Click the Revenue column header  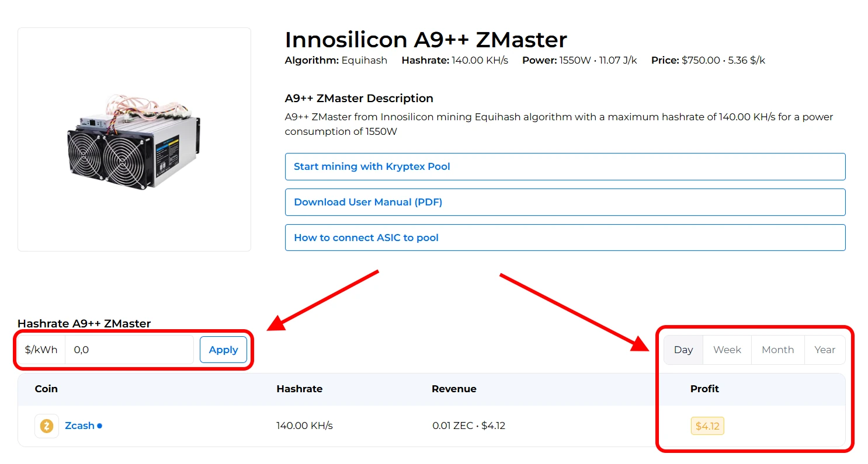[454, 389]
